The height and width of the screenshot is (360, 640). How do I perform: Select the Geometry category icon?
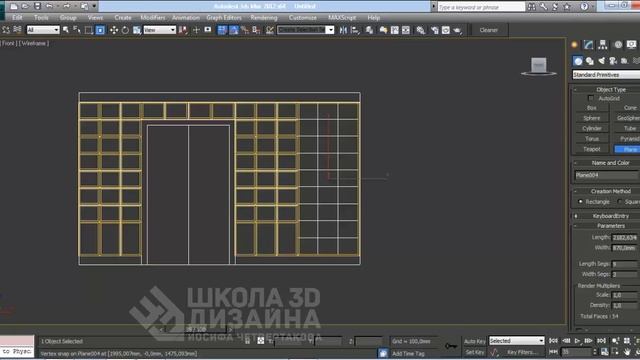tap(578, 61)
